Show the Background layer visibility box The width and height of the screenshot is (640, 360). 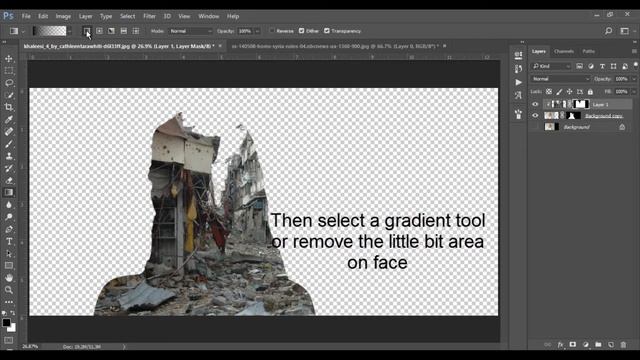(x=535, y=127)
